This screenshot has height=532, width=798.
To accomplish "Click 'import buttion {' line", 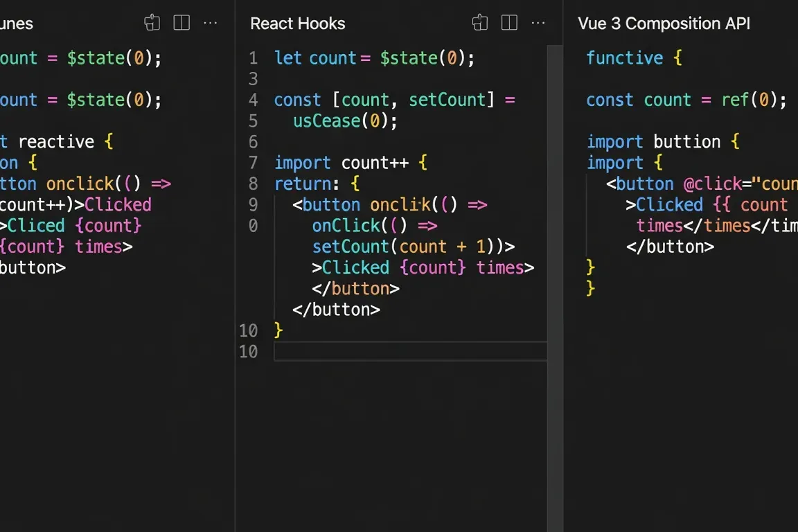I will (x=663, y=141).
